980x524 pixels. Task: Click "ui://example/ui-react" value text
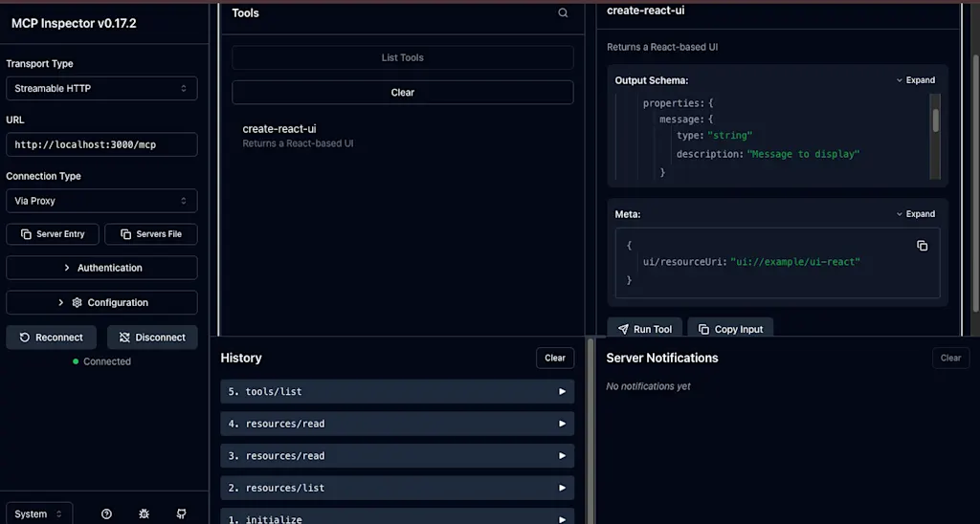795,262
